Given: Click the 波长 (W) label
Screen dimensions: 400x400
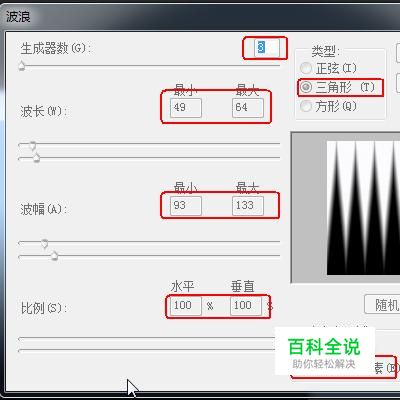Looking at the screenshot, I should 44,111.
